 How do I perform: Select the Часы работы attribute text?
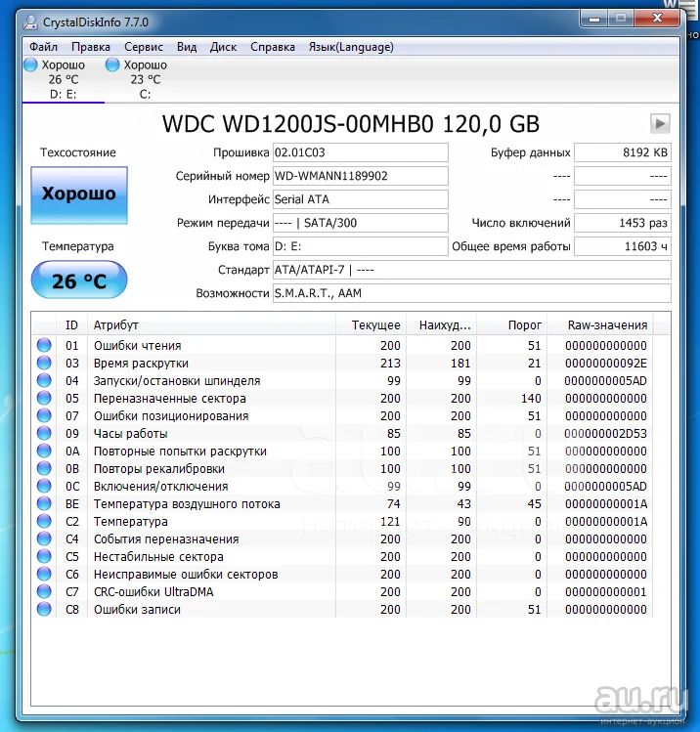tap(130, 434)
